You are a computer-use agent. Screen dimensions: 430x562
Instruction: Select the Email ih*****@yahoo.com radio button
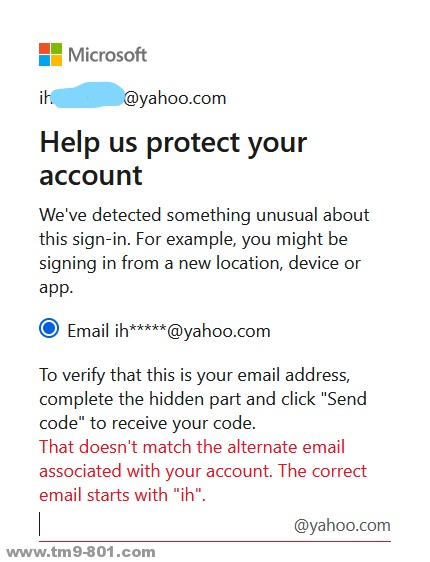point(49,328)
